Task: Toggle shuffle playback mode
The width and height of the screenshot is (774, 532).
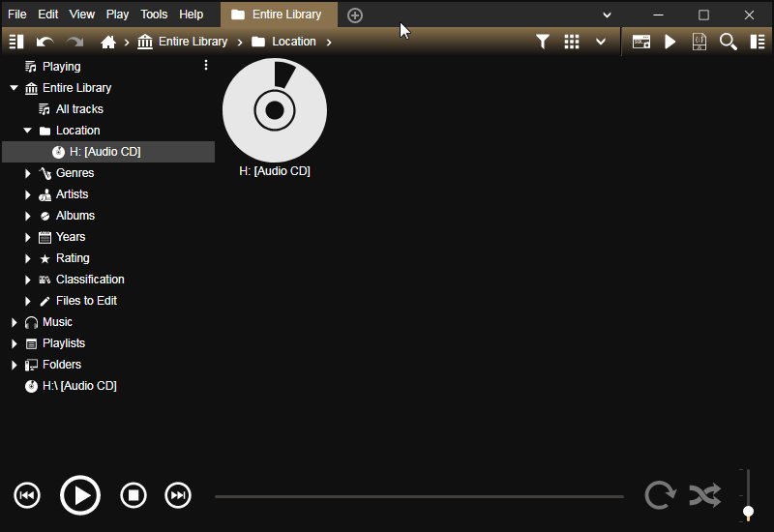Action: point(704,496)
